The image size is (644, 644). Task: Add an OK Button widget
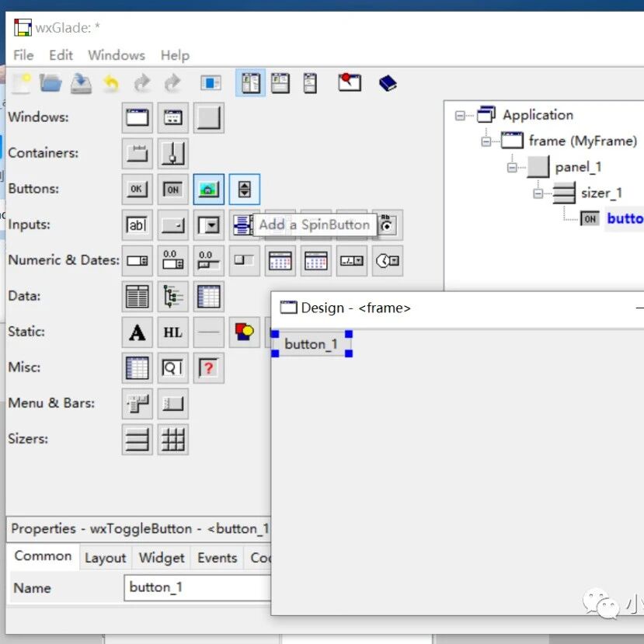(138, 190)
